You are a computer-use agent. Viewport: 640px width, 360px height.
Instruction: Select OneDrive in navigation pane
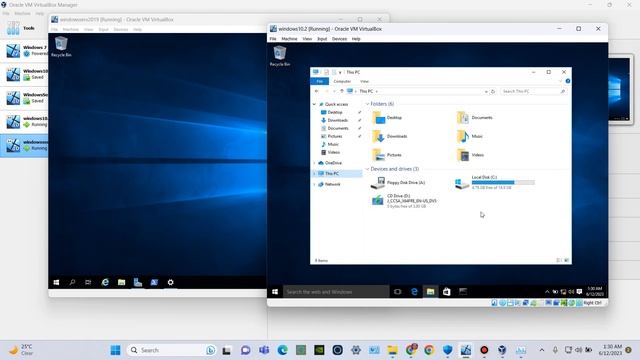click(333, 163)
